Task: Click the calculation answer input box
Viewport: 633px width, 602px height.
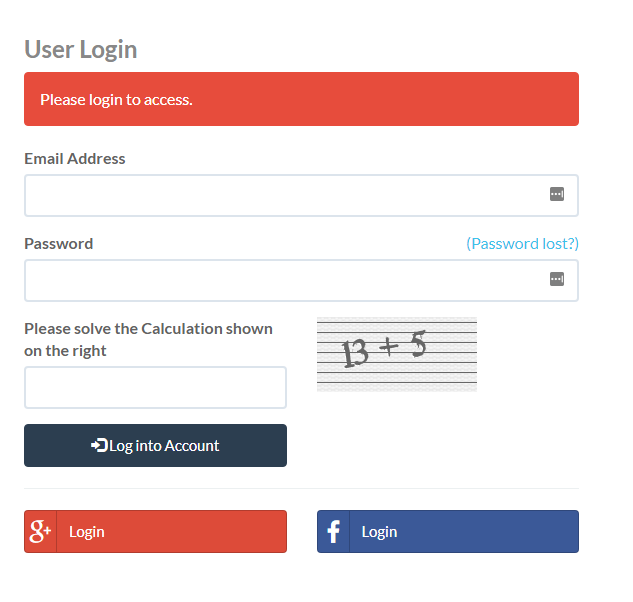Action: (155, 387)
